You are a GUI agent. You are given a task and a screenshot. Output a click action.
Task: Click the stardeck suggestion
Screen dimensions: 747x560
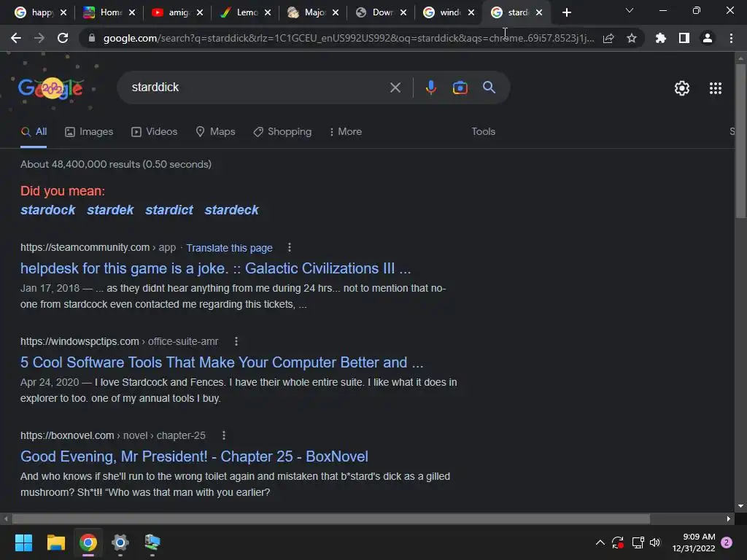231,210
